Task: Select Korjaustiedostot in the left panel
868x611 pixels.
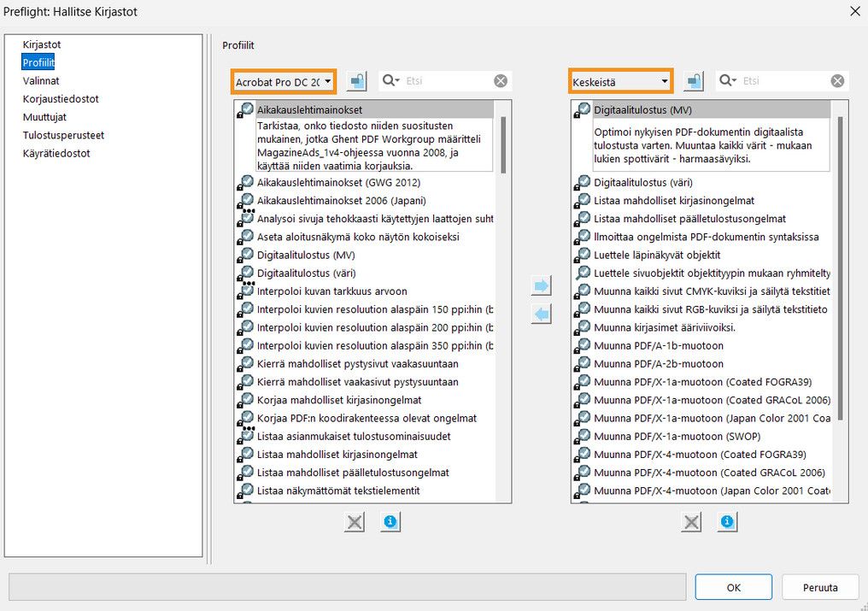Action: tap(61, 98)
